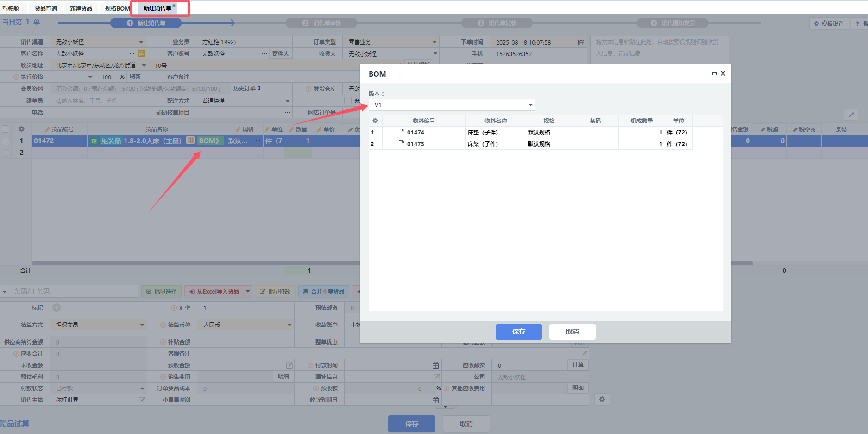Click calendar icon in 下单时间 field
This screenshot has height=434, width=868.
[x=581, y=42]
